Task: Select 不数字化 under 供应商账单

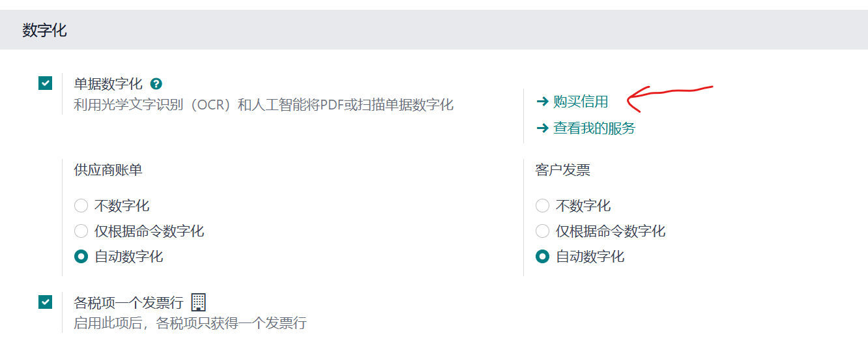Action: tap(81, 206)
